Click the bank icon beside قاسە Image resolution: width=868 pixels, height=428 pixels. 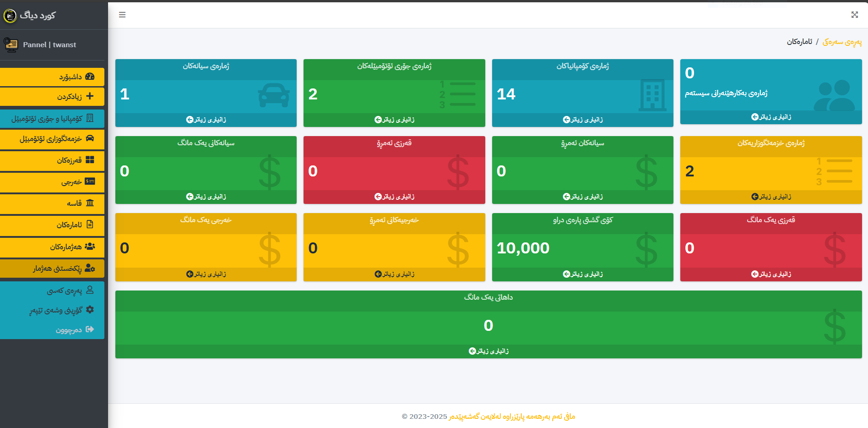(90, 203)
